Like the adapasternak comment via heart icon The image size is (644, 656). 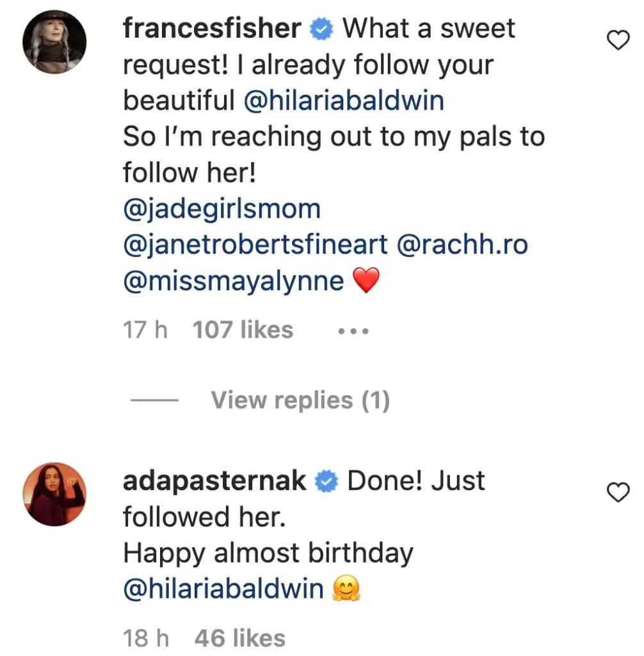pyautogui.click(x=617, y=493)
